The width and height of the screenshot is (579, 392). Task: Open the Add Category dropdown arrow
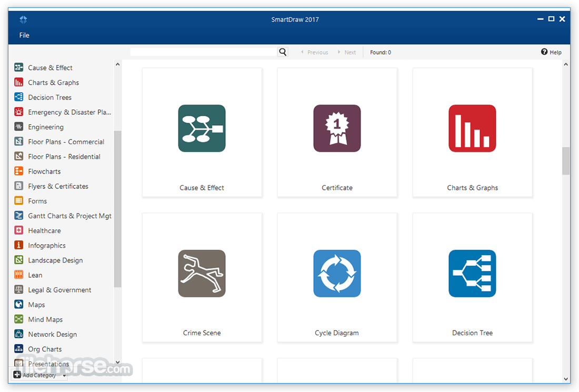64,376
